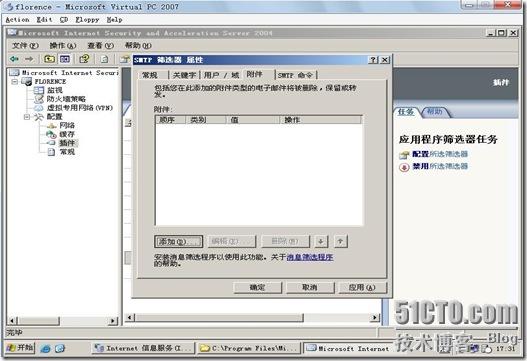Switch to C:\Program Files taskbar button

click(x=249, y=348)
